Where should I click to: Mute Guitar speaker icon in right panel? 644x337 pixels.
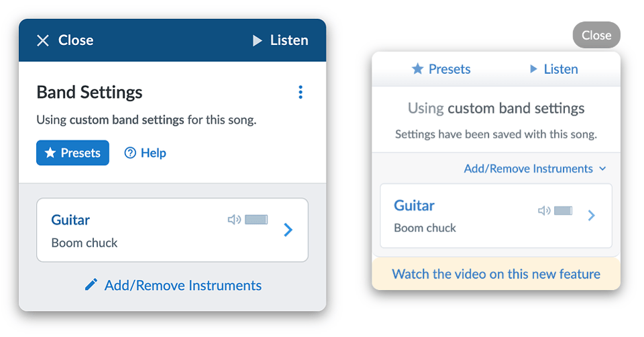[x=544, y=211]
